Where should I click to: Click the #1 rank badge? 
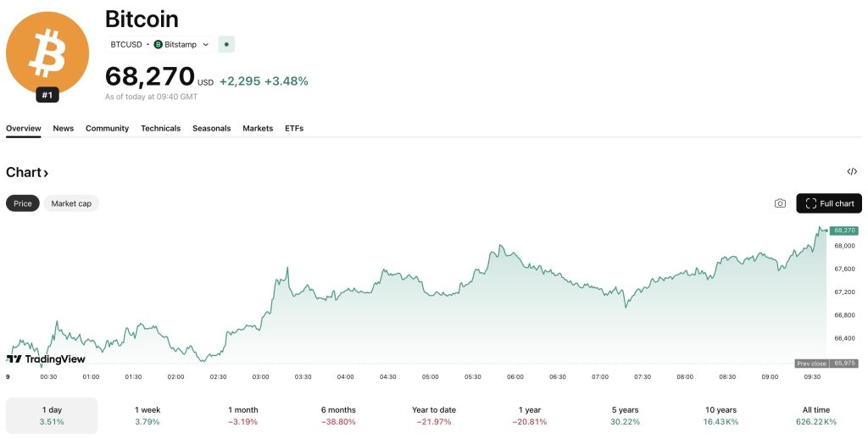(x=47, y=95)
